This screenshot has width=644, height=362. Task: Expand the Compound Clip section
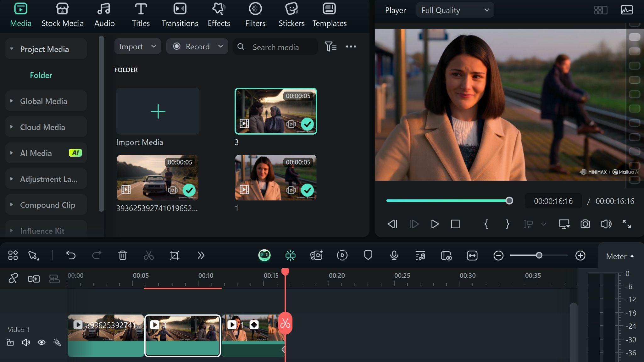[12, 205]
